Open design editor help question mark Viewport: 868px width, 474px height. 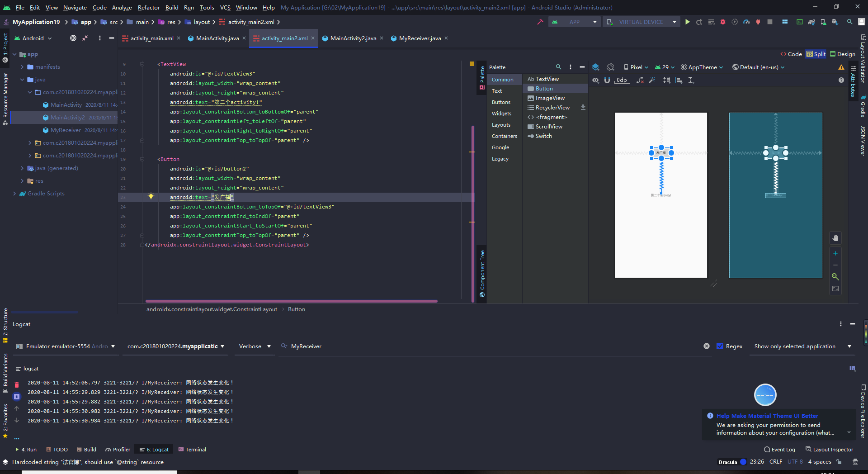pyautogui.click(x=841, y=80)
